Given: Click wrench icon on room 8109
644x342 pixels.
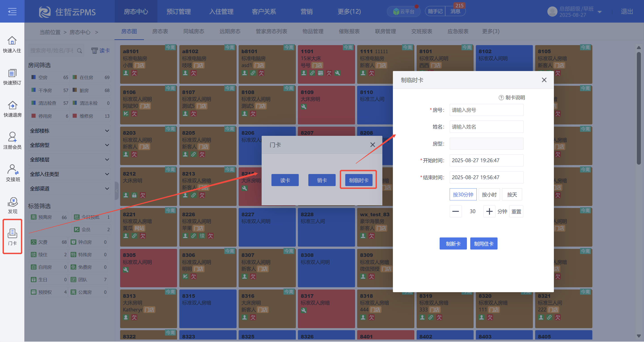Looking at the screenshot, I should (x=303, y=107).
